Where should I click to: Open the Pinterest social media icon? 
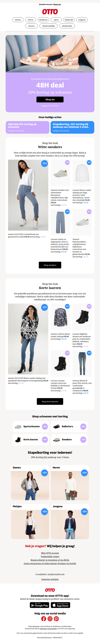tap(56, 619)
